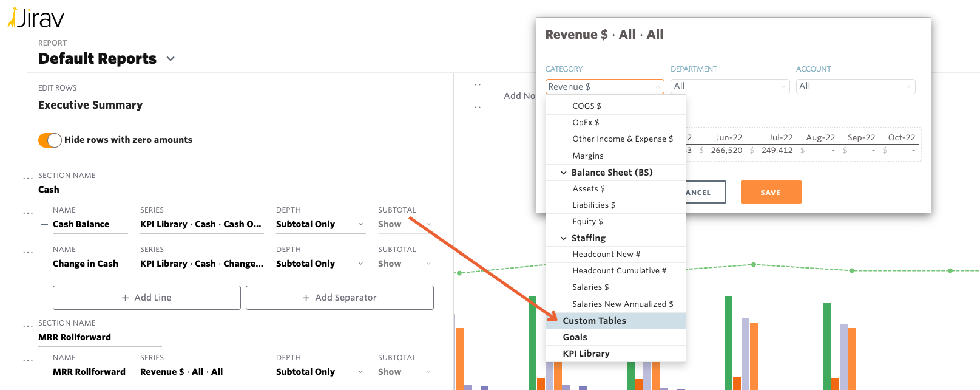980x390 pixels.
Task: Open the Default Reports dropdown chevron
Action: tap(171, 59)
